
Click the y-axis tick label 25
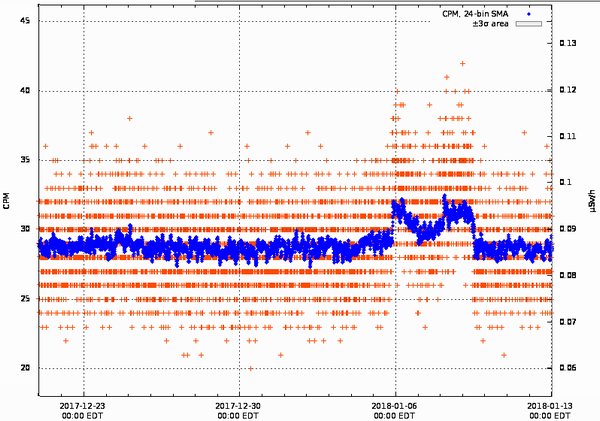coord(24,298)
